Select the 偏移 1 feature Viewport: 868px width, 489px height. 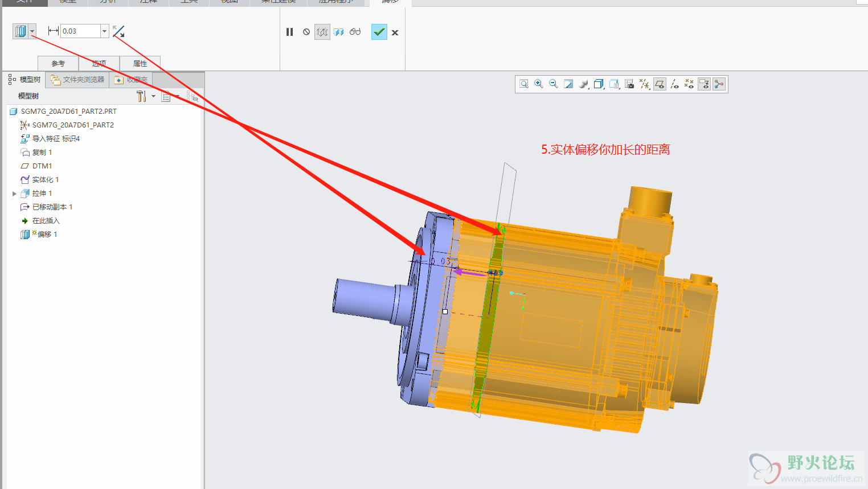(x=39, y=235)
